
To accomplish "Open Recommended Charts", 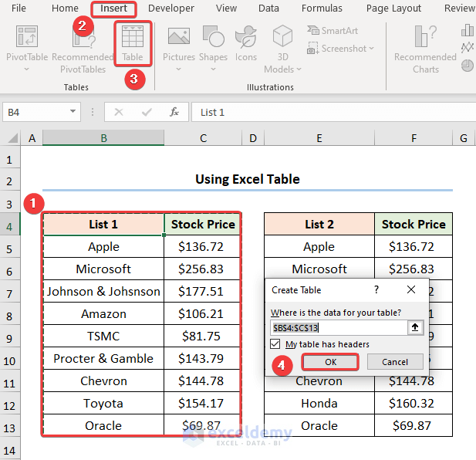I will click(x=425, y=50).
